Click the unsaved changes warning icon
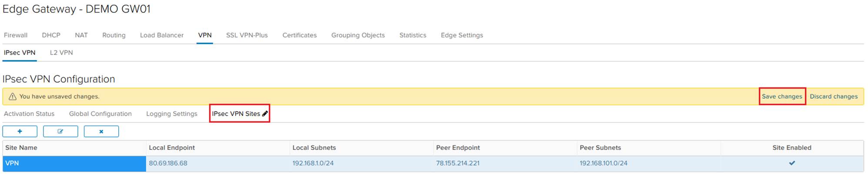 [x=13, y=96]
